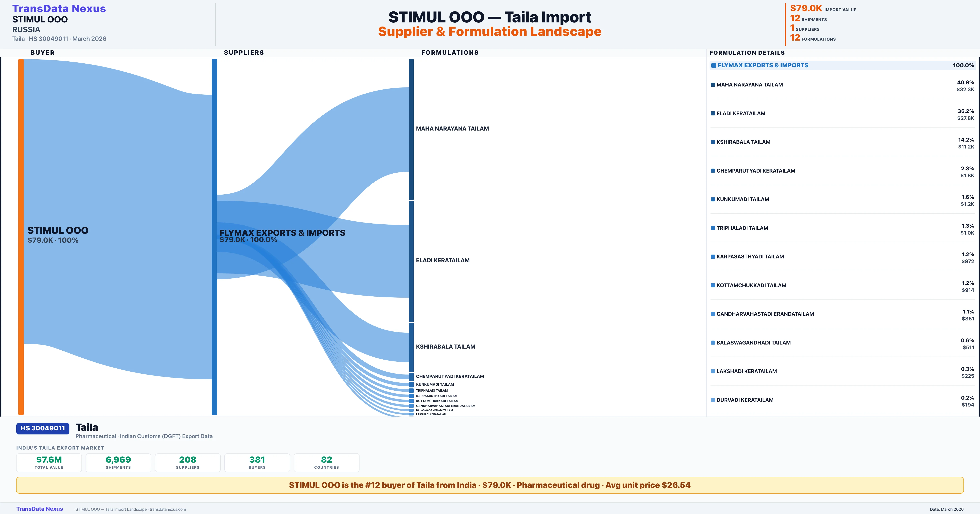Screen dimensions: 980x514
Task: Click the blue FLYMAX supplier node bar
Action: coord(214,236)
